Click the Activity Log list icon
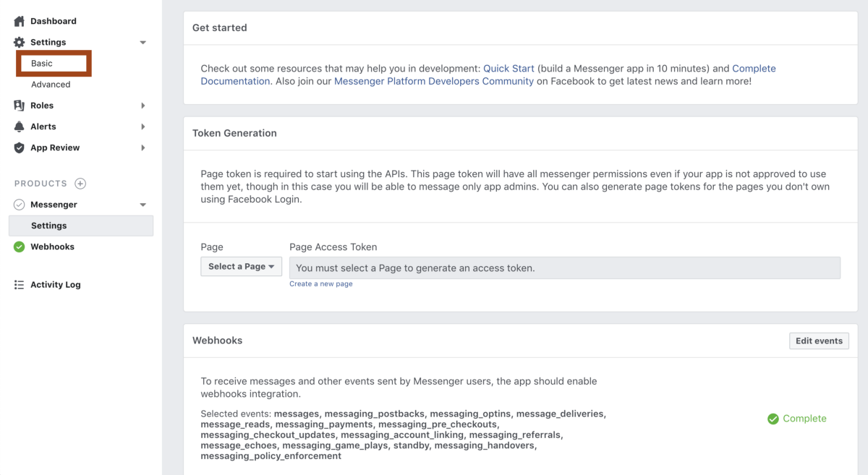 point(20,285)
